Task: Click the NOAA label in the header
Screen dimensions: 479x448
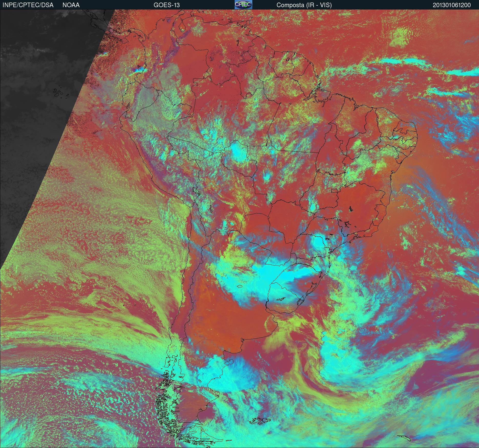Action: [71, 5]
